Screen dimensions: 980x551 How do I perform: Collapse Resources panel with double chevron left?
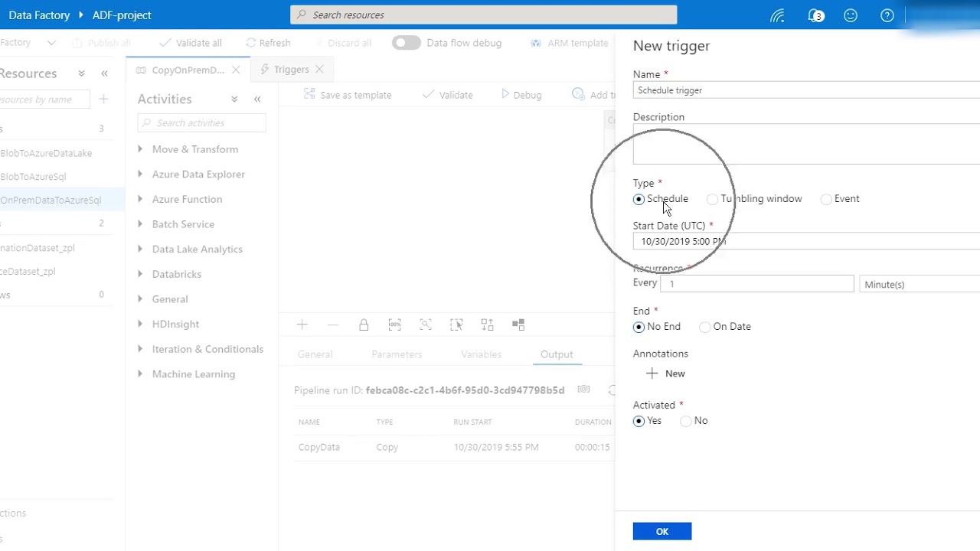(x=104, y=73)
